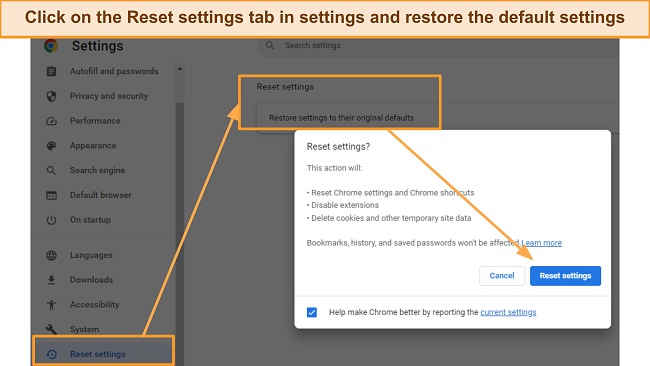This screenshot has height=366, width=650.
Task: Click "Delete cookies and other temporary site data"
Action: click(391, 218)
